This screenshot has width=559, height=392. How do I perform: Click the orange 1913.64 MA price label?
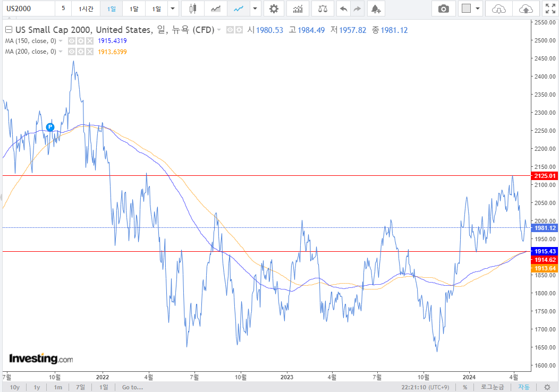click(545, 268)
